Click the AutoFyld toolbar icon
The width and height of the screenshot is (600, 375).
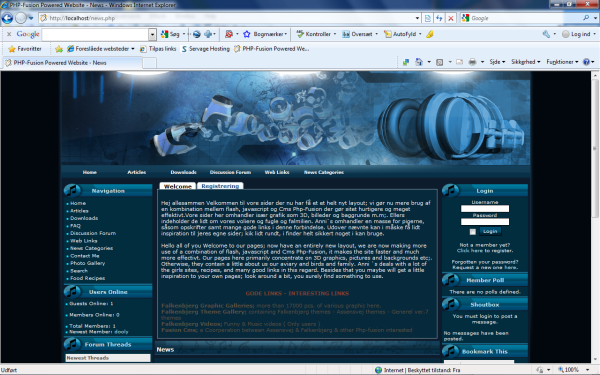388,34
